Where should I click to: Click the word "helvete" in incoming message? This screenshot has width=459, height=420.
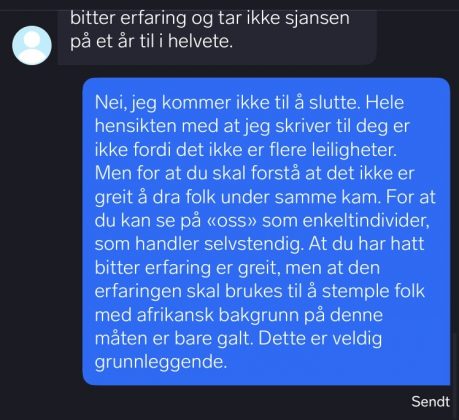199,42
